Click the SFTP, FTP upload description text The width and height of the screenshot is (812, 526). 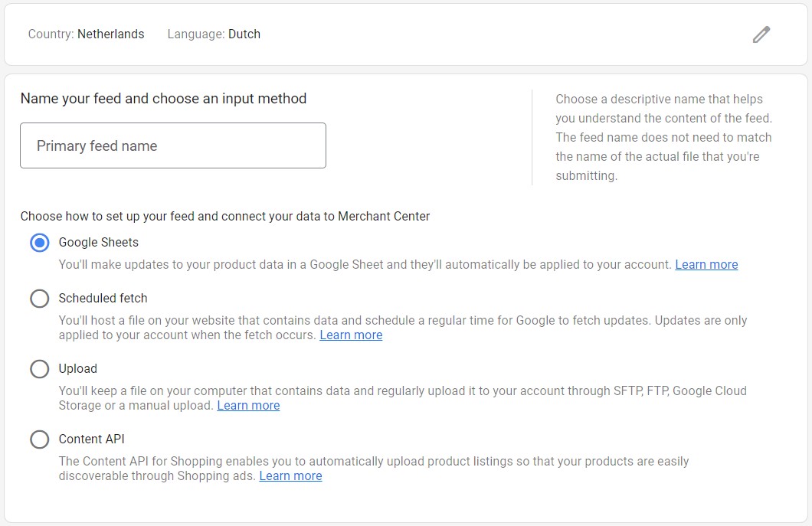[x=402, y=397]
